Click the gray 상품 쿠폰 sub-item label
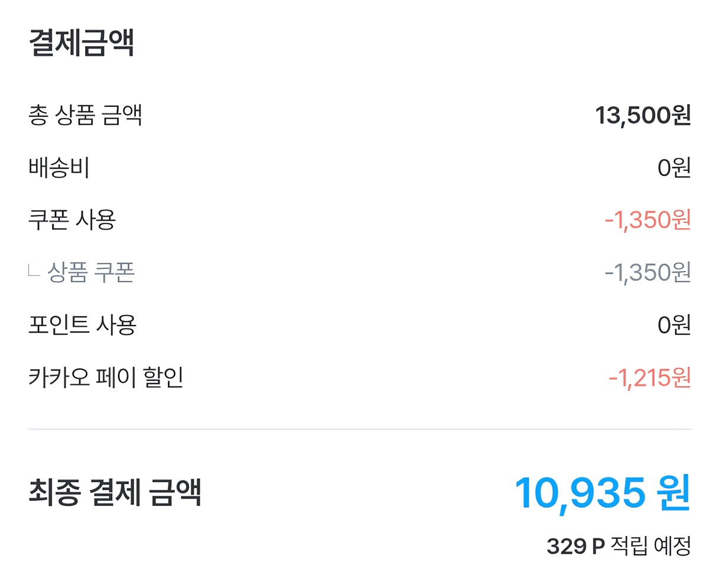 click(x=91, y=272)
